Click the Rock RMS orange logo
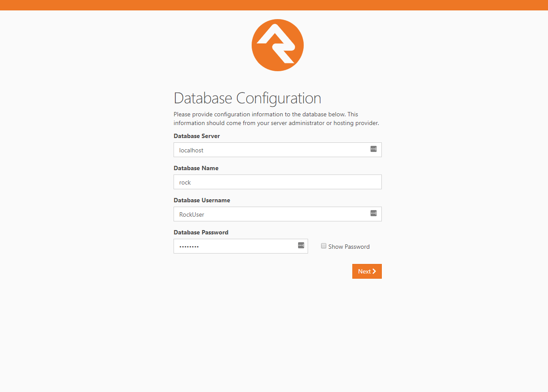This screenshot has height=392, width=548. point(278,45)
